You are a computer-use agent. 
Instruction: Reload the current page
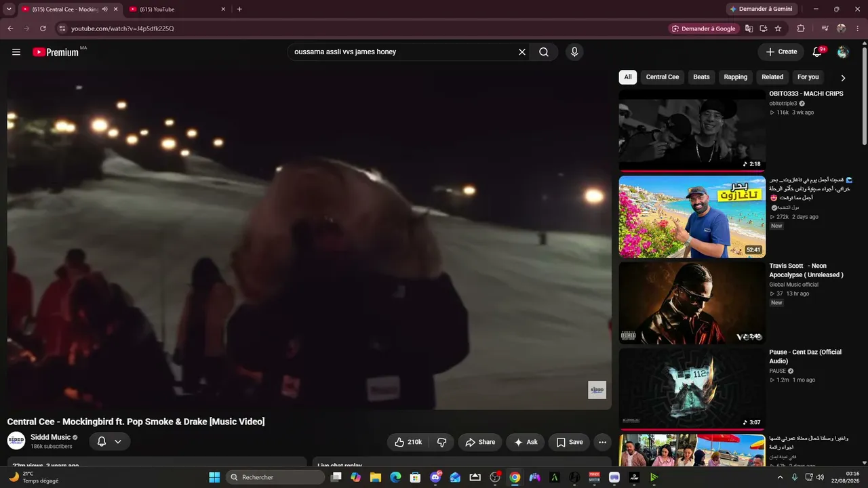pos(43,28)
